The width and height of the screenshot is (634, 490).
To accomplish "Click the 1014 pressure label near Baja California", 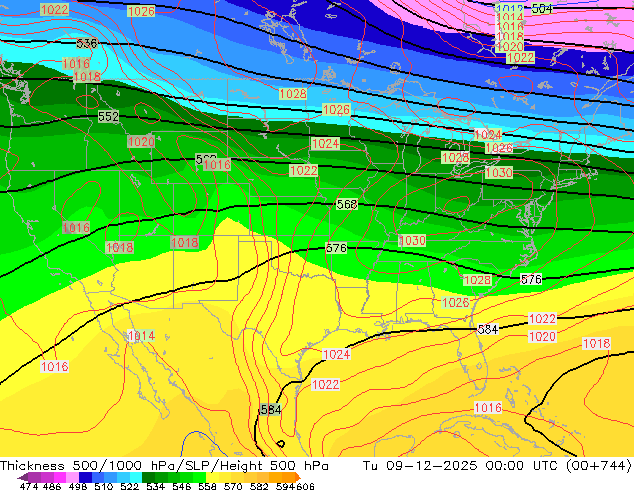I will coord(142,336).
